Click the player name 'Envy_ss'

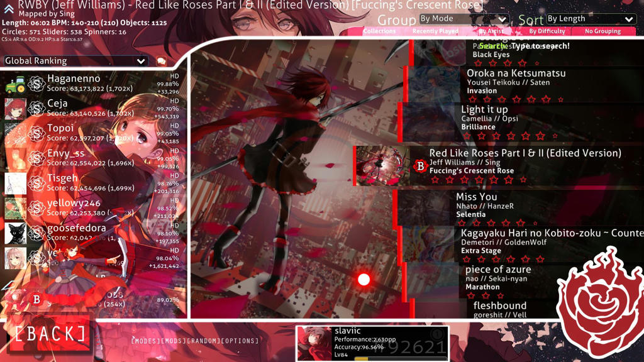(65, 153)
